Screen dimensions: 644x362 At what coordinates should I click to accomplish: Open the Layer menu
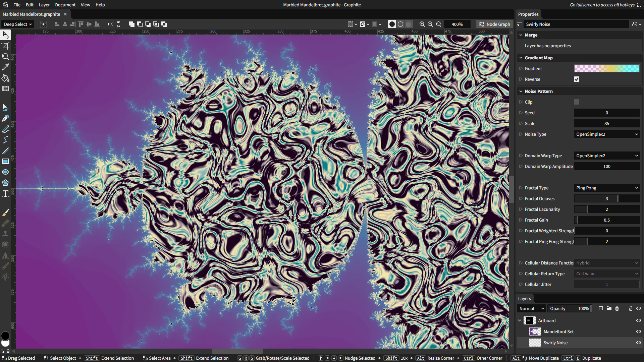click(x=44, y=5)
